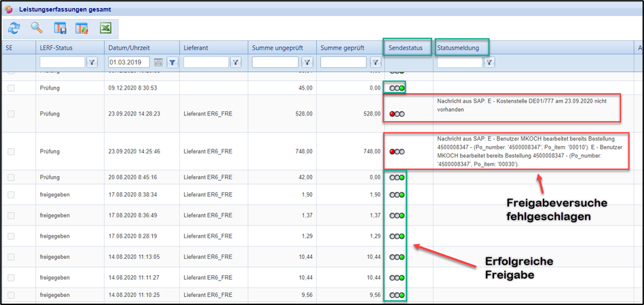Open the LERF-Status filter options
The height and width of the screenshot is (305, 644).
[92, 62]
